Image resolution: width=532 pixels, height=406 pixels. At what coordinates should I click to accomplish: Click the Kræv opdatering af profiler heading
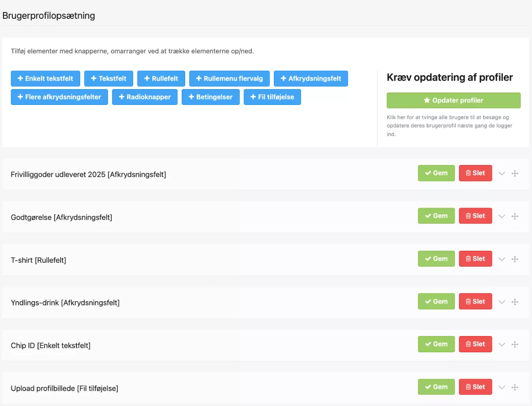click(450, 77)
